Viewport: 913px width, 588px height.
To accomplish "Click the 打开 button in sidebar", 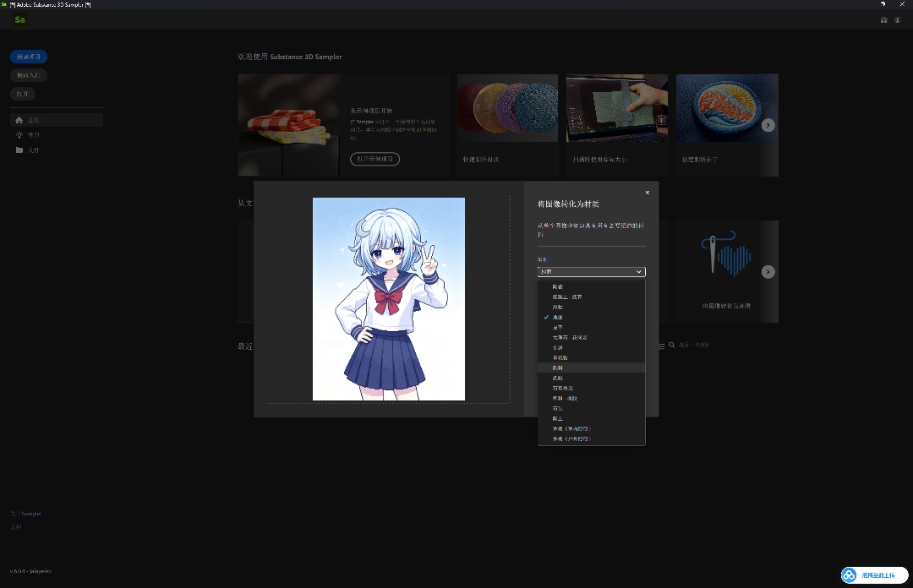I will pyautogui.click(x=23, y=94).
